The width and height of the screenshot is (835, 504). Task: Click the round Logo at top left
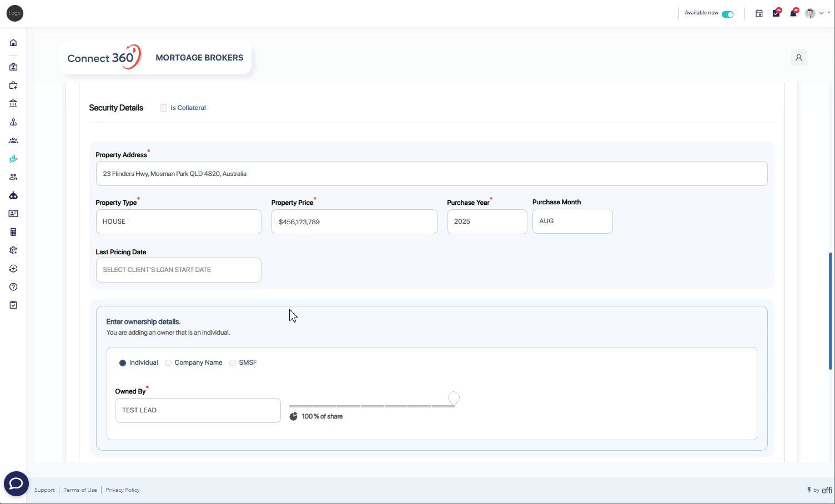pos(15,13)
